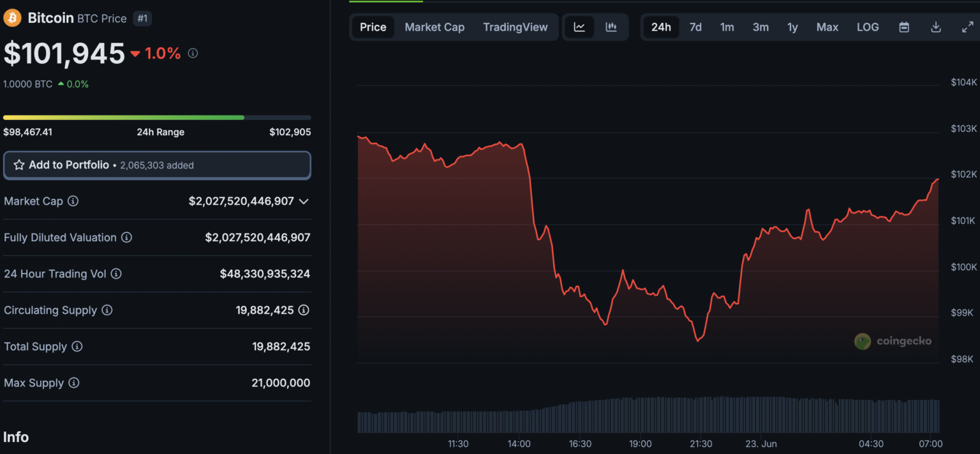Open the TradingView tab
This screenshot has height=454, width=980.
tap(515, 27)
